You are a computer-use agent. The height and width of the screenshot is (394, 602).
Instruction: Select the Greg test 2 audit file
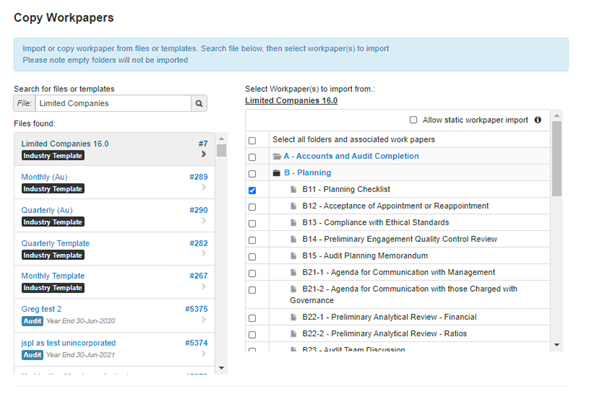point(41,309)
